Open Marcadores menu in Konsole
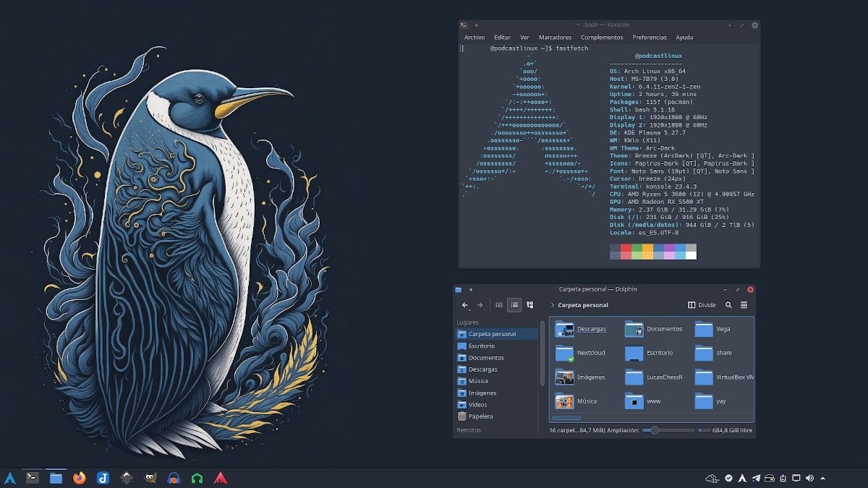 556,37
